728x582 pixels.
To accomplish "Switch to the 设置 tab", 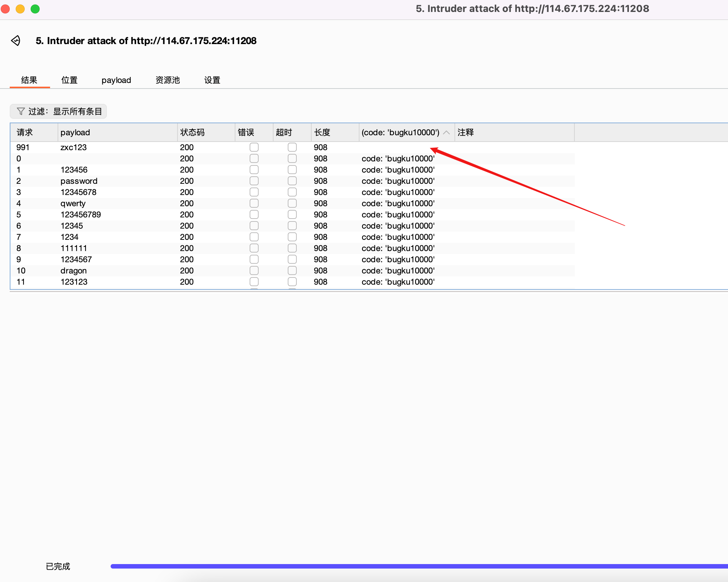I will (212, 80).
